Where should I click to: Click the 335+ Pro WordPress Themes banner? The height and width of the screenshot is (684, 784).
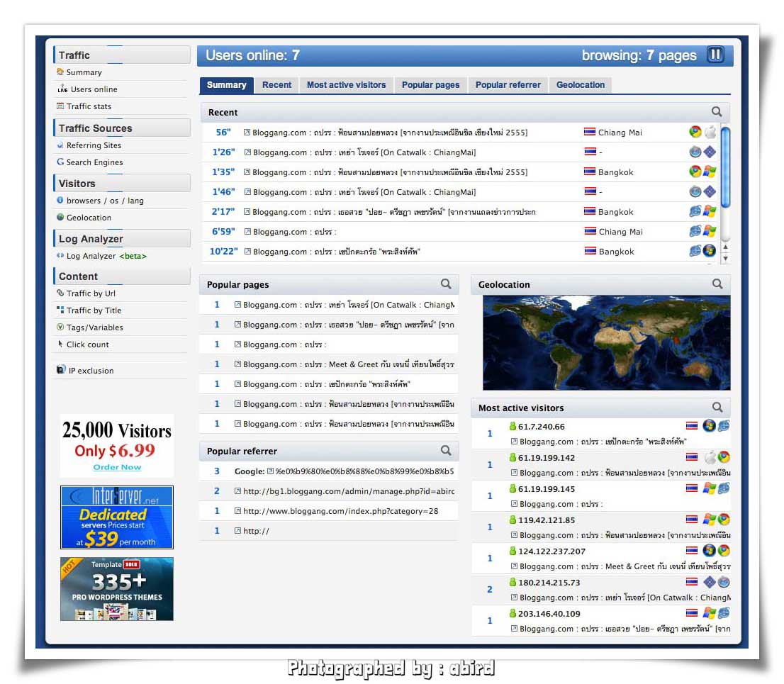click(x=117, y=589)
